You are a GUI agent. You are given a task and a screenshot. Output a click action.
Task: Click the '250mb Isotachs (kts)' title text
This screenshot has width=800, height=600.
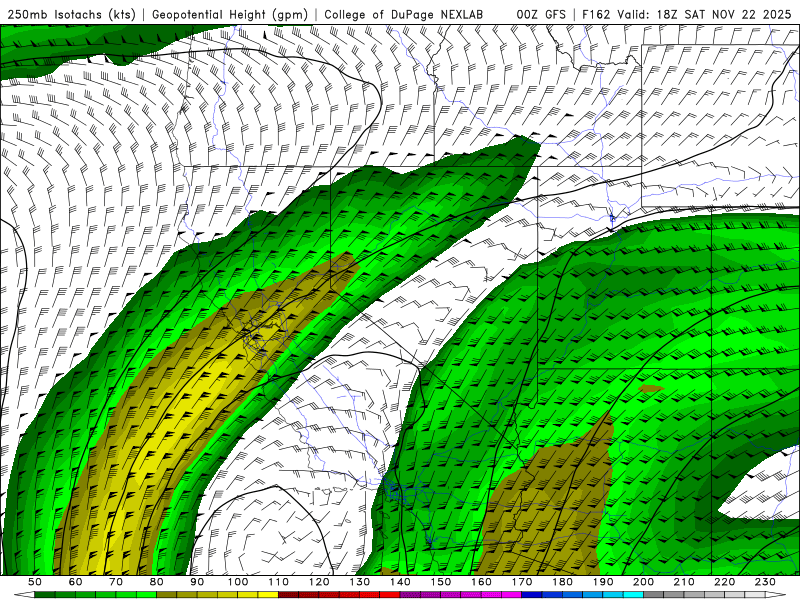coord(71,14)
